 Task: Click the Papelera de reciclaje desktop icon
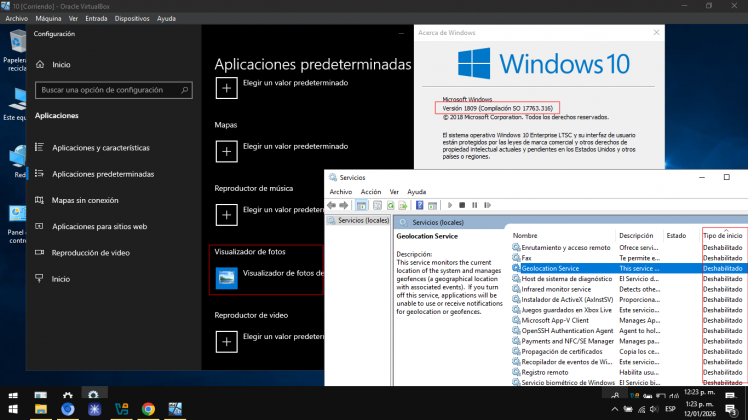click(x=17, y=45)
